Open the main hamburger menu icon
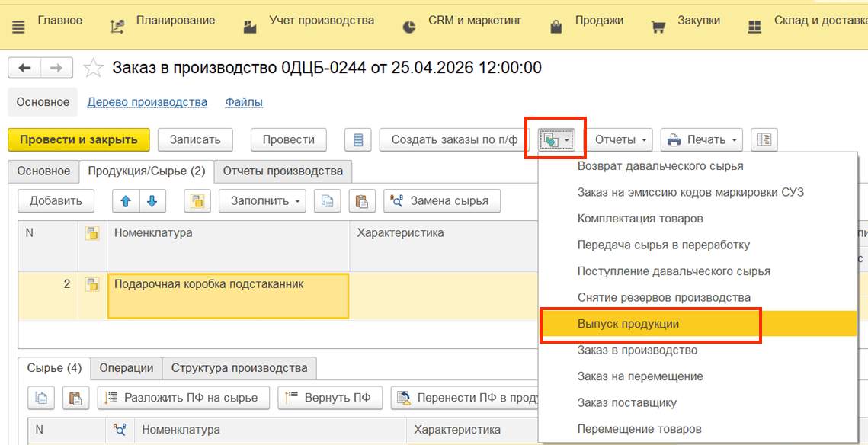Viewport: 868px width, 445px height. click(18, 27)
